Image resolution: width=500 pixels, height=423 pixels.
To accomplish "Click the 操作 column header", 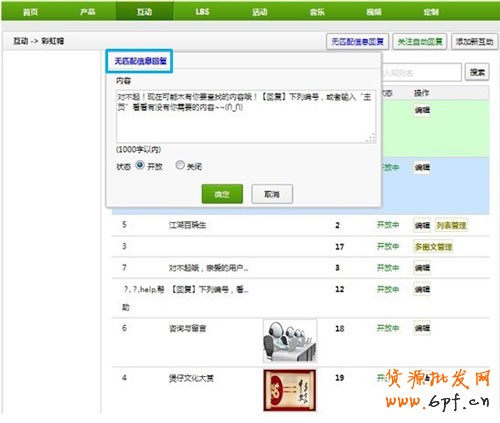I will tap(421, 93).
